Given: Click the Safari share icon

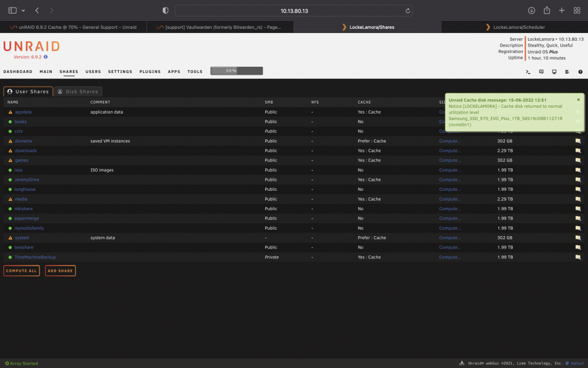Looking at the screenshot, I should click(547, 10).
